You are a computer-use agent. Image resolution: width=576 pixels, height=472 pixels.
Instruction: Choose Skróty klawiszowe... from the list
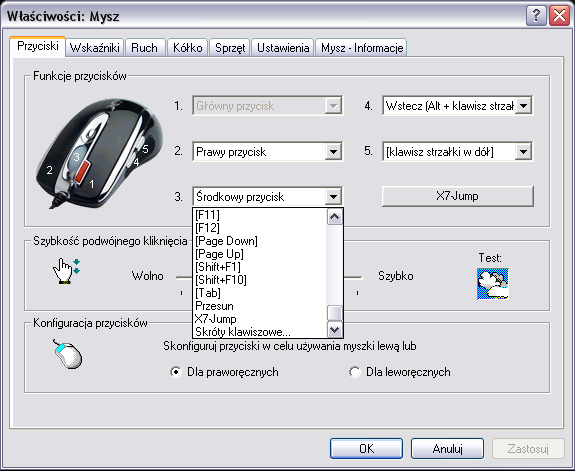(x=260, y=332)
